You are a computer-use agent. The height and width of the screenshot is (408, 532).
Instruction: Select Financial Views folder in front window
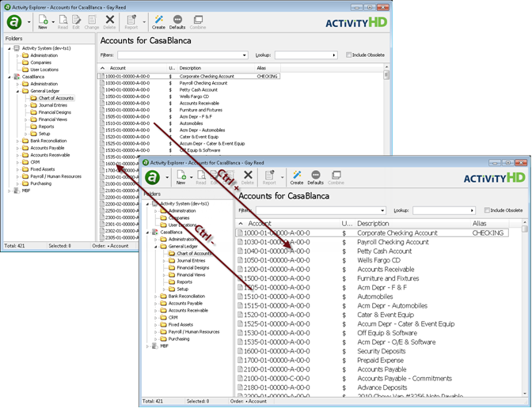187,275
